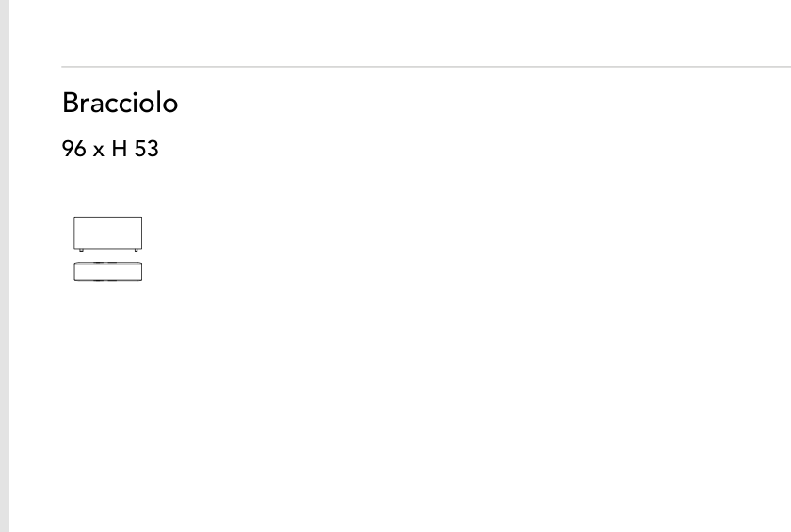Click the right foot of armrest drawing
The image size is (791, 532).
[136, 250]
